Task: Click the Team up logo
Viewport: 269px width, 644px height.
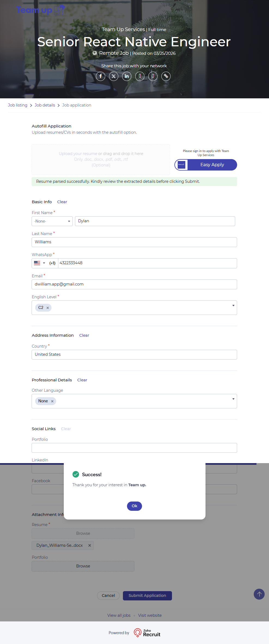Action: 41,10
